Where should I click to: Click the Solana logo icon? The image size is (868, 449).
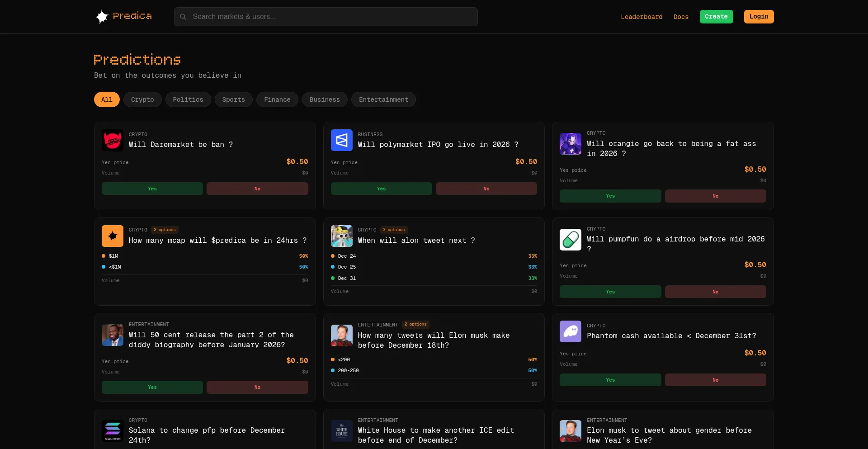pyautogui.click(x=113, y=431)
